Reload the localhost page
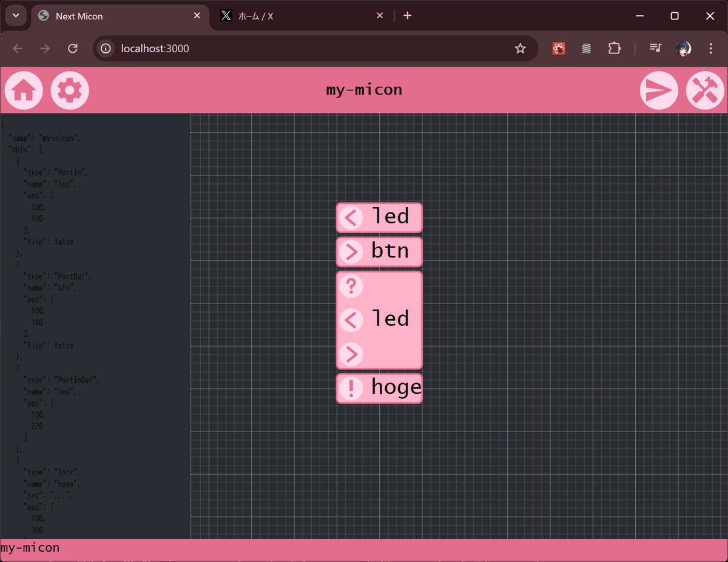The width and height of the screenshot is (728, 562). tap(73, 49)
